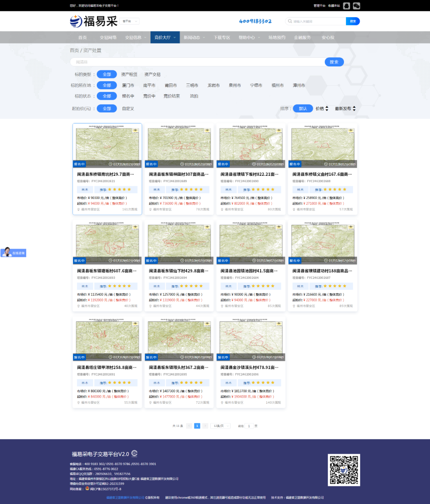Click the blue 搜索 button beside 闽清县 field
Image resolution: width=430 pixels, height=504 pixels.
(x=334, y=62)
